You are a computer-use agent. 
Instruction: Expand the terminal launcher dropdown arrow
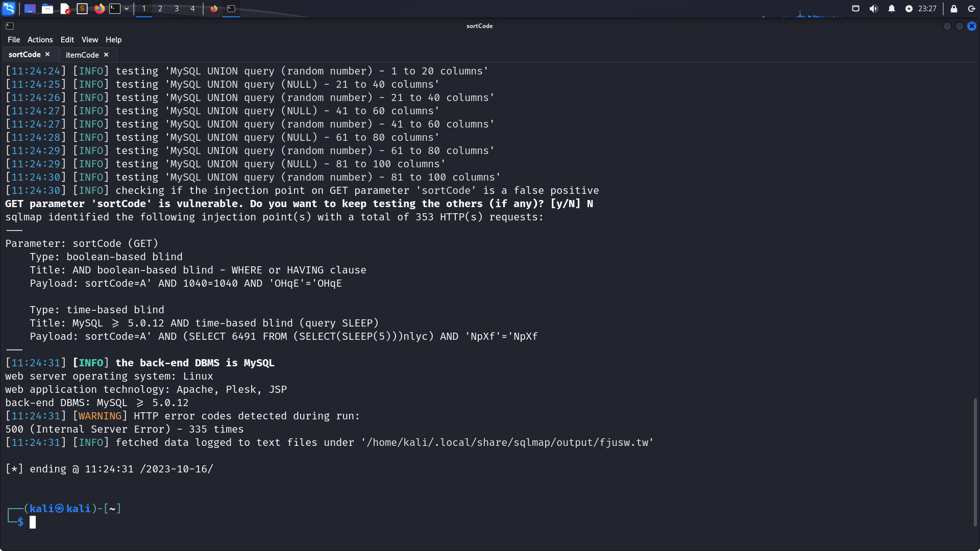[x=127, y=9]
